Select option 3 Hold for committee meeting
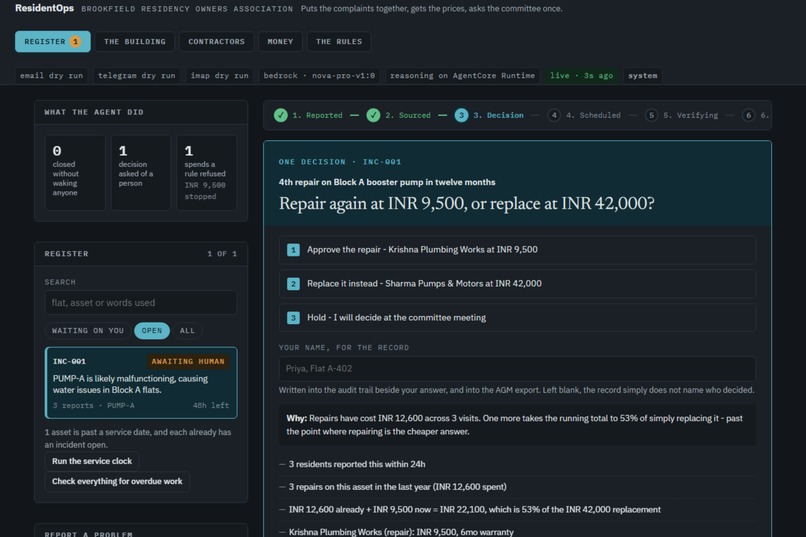This screenshot has width=806, height=537. (517, 318)
